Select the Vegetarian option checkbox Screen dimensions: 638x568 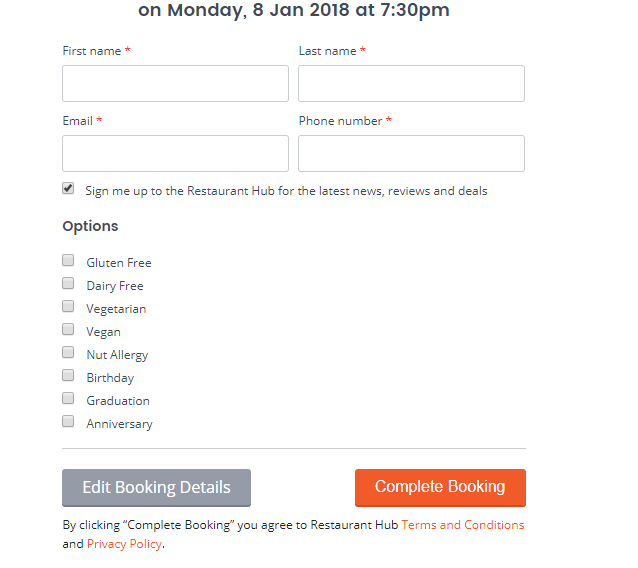coord(68,306)
